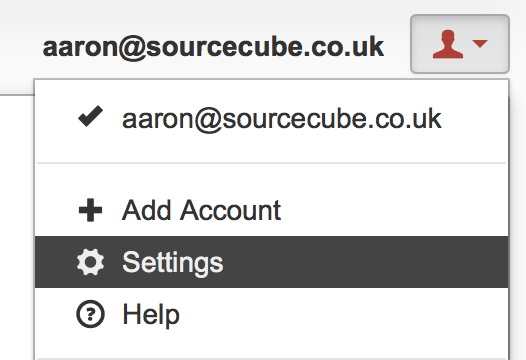This screenshot has height=360, width=526.
Task: Select the checked account row in the dropdown
Action: [x=271, y=117]
